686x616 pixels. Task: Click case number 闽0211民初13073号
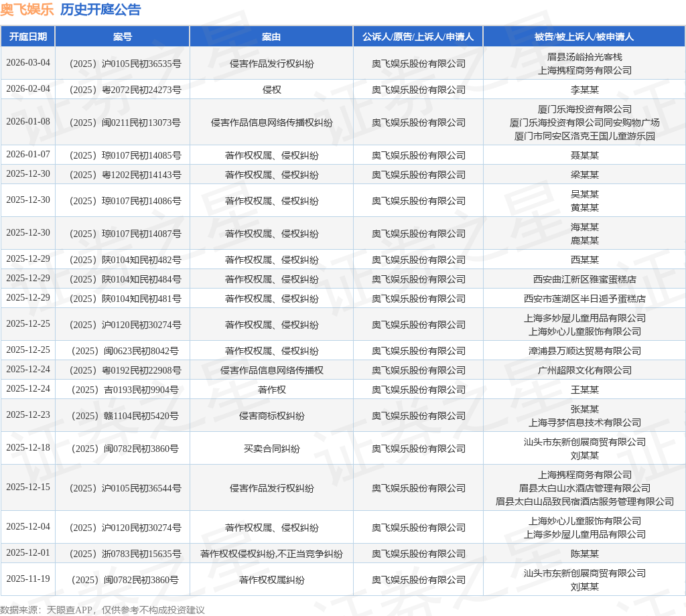125,123
